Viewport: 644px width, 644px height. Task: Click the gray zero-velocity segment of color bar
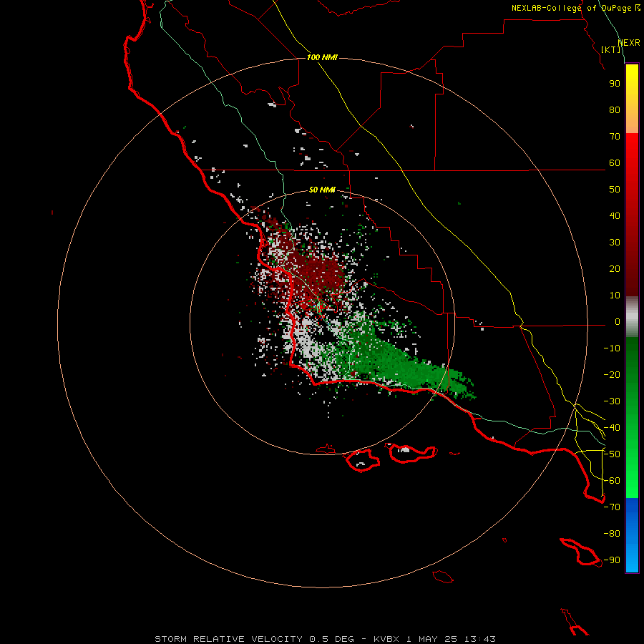point(632,317)
